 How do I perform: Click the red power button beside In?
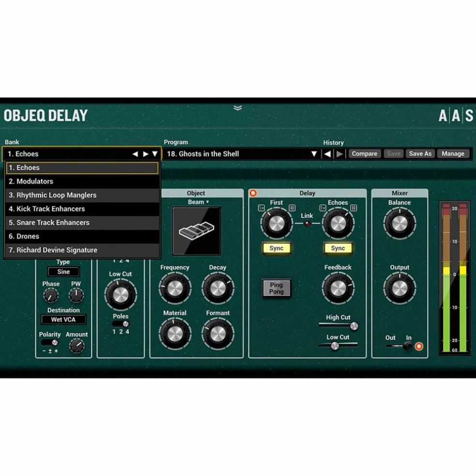[419, 346]
